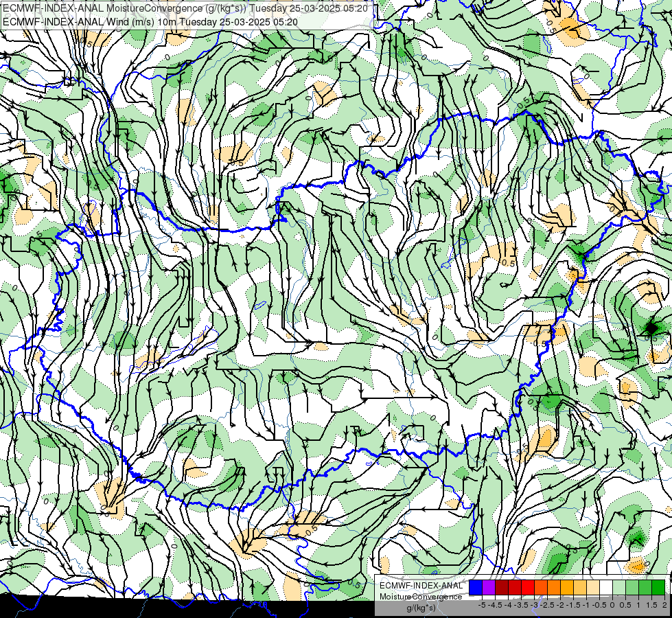Click the 2 tick label at legend's right end
This screenshot has width=672, height=618.
(x=664, y=605)
